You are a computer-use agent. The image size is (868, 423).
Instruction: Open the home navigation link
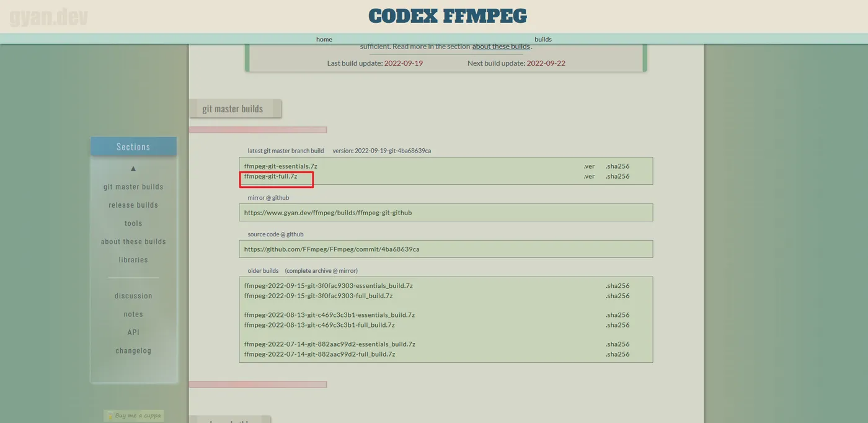[324, 39]
